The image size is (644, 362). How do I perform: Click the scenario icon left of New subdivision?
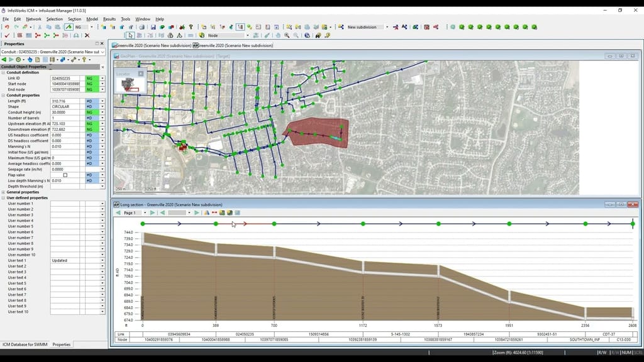tap(341, 27)
